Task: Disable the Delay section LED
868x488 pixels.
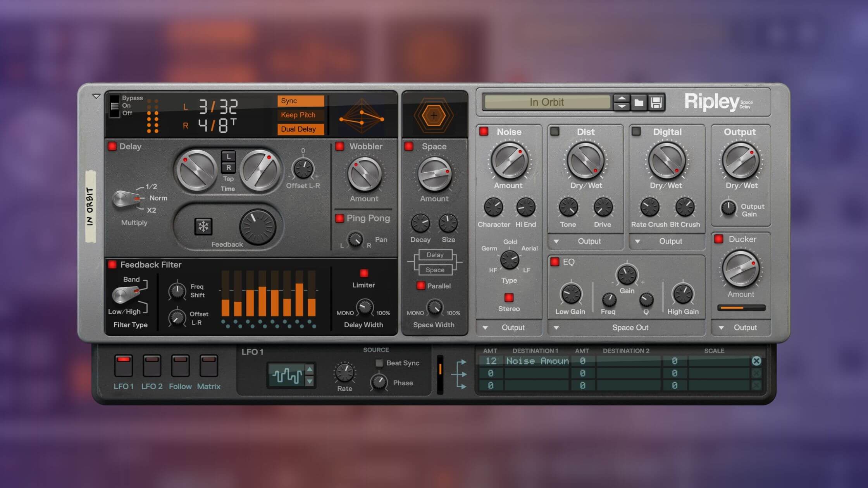Action: point(112,146)
